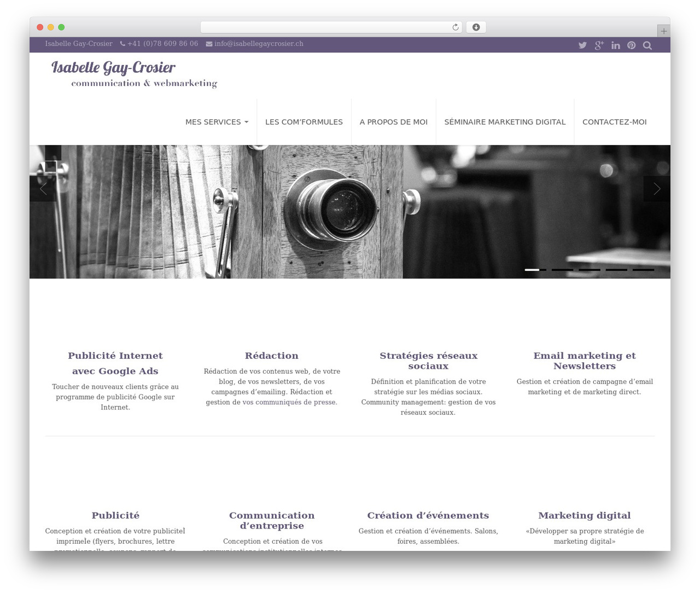Open Création d'événements heading

click(428, 515)
